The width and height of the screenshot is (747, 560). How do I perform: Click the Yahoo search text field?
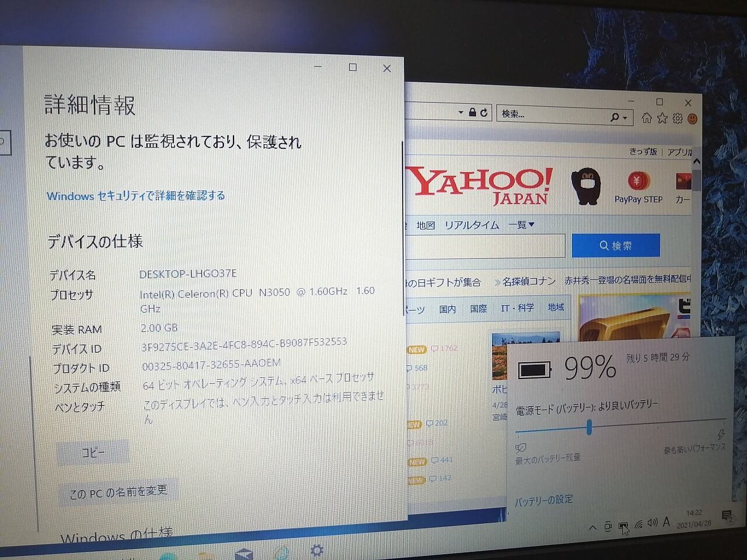[486, 246]
